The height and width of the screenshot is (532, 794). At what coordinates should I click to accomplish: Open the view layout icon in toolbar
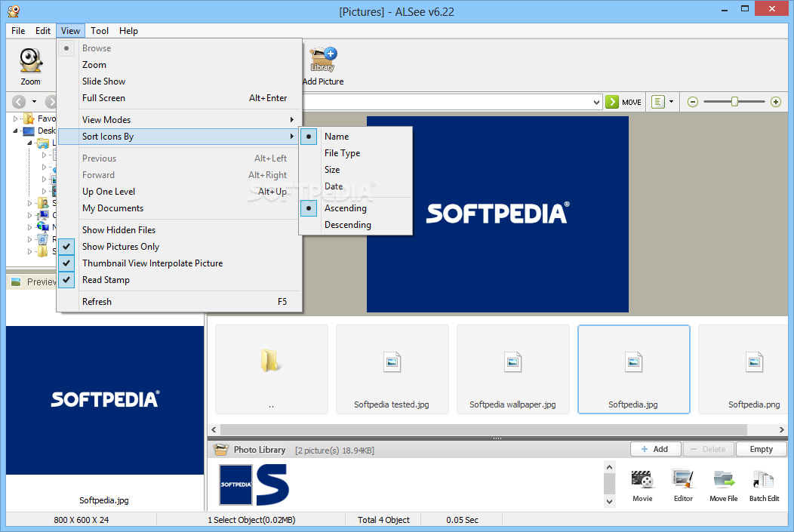[x=657, y=102]
